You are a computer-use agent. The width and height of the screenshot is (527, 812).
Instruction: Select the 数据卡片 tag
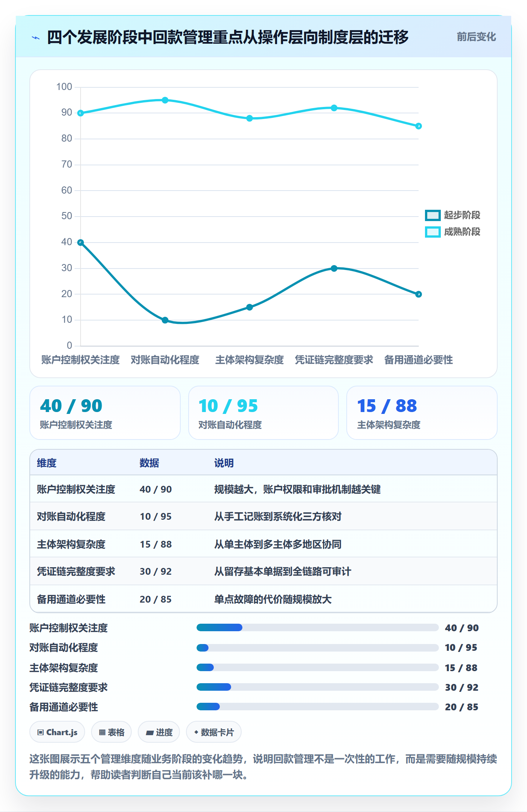click(x=214, y=732)
